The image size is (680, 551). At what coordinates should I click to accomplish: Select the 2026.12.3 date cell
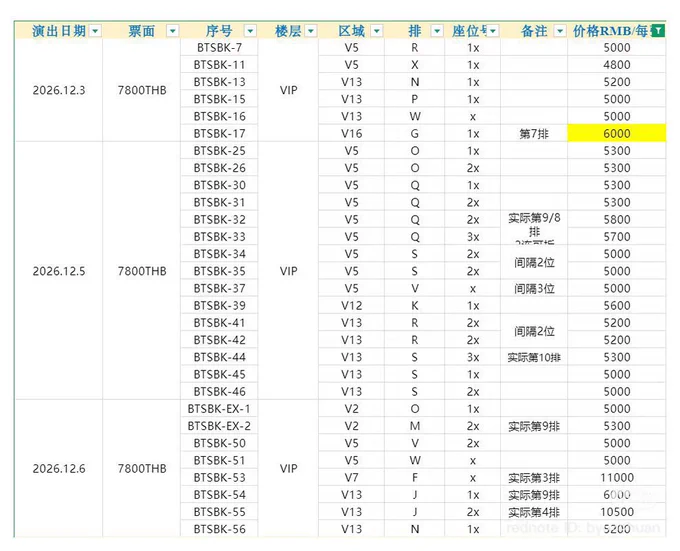coord(59,90)
